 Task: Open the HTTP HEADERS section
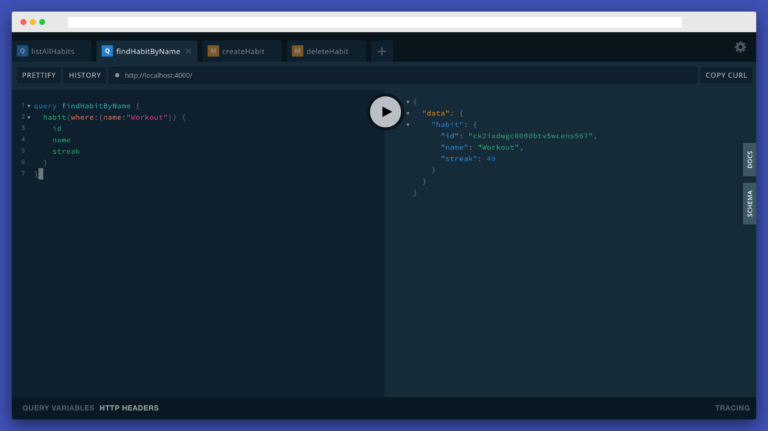pos(129,408)
